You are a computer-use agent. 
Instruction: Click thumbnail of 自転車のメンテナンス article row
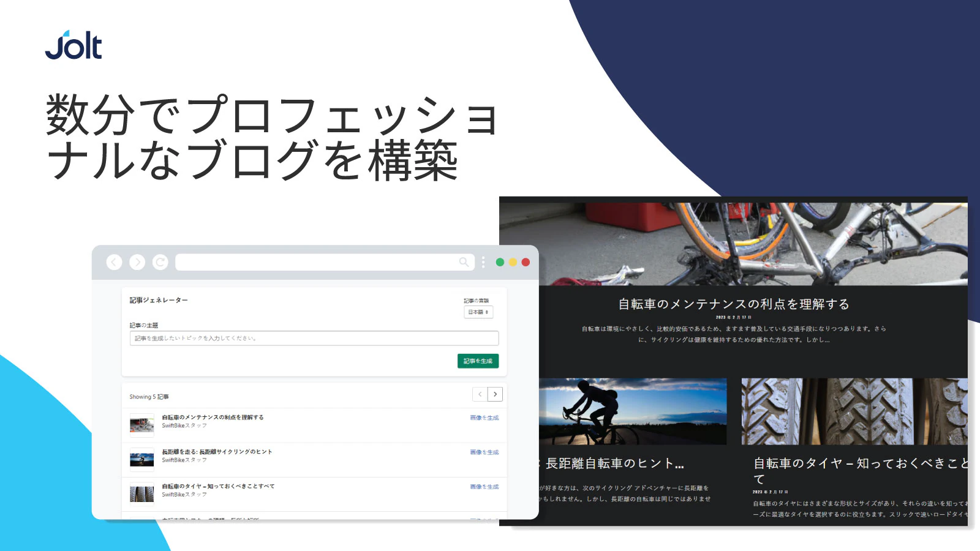point(141,424)
